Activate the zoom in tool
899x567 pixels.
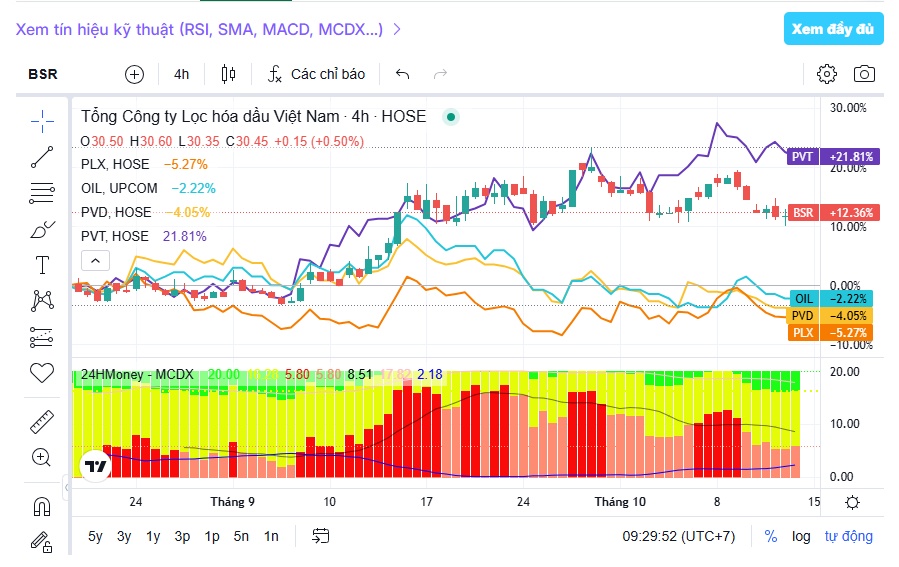(x=42, y=457)
